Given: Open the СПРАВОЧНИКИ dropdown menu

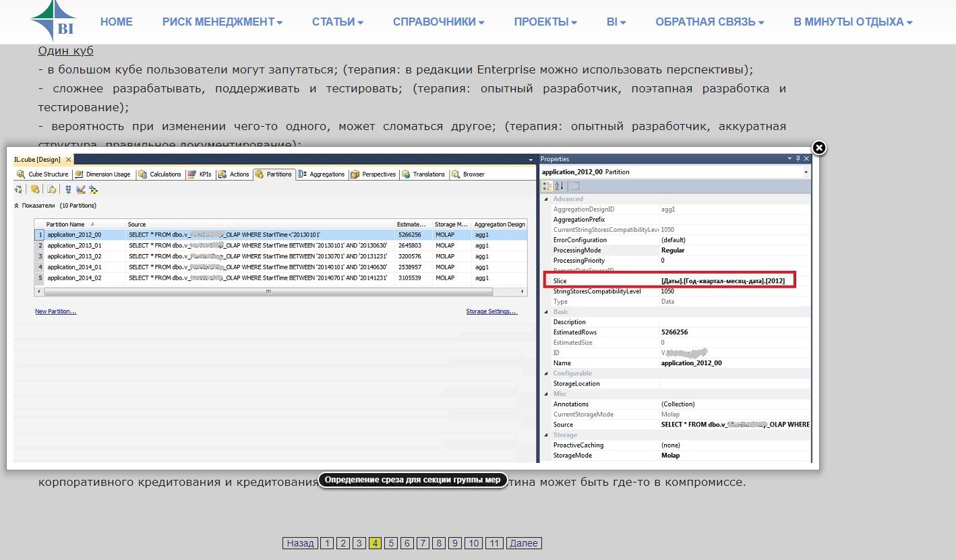Looking at the screenshot, I should point(439,22).
